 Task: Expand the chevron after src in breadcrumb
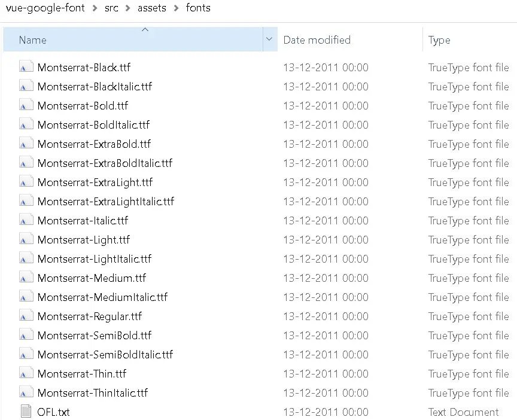(127, 8)
